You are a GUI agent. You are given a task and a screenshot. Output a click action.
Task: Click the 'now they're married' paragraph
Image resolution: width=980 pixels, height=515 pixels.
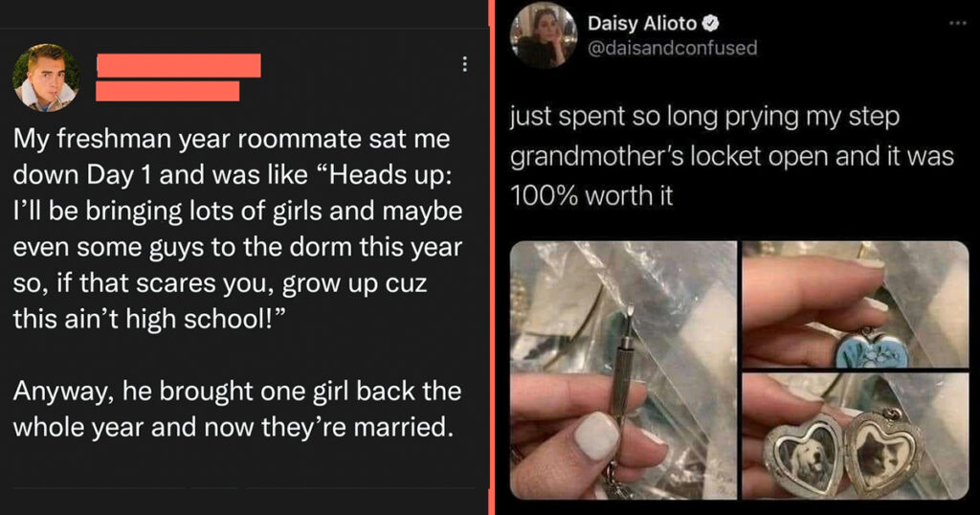click(237, 409)
